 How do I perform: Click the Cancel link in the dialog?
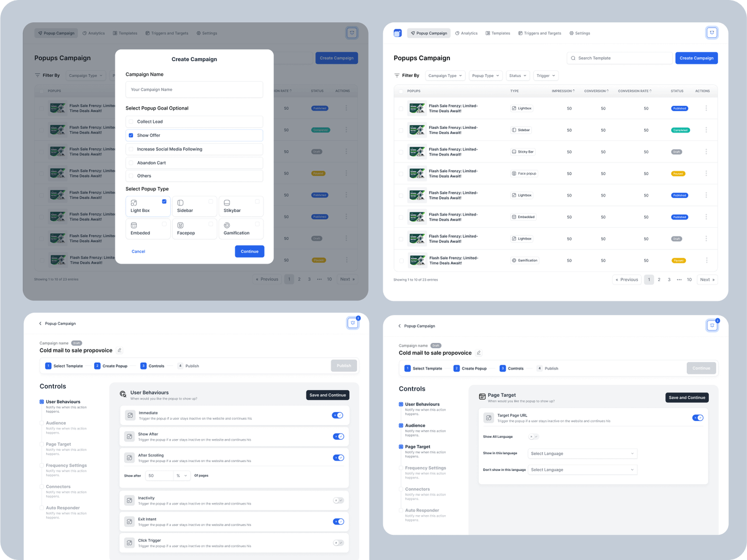(x=138, y=251)
